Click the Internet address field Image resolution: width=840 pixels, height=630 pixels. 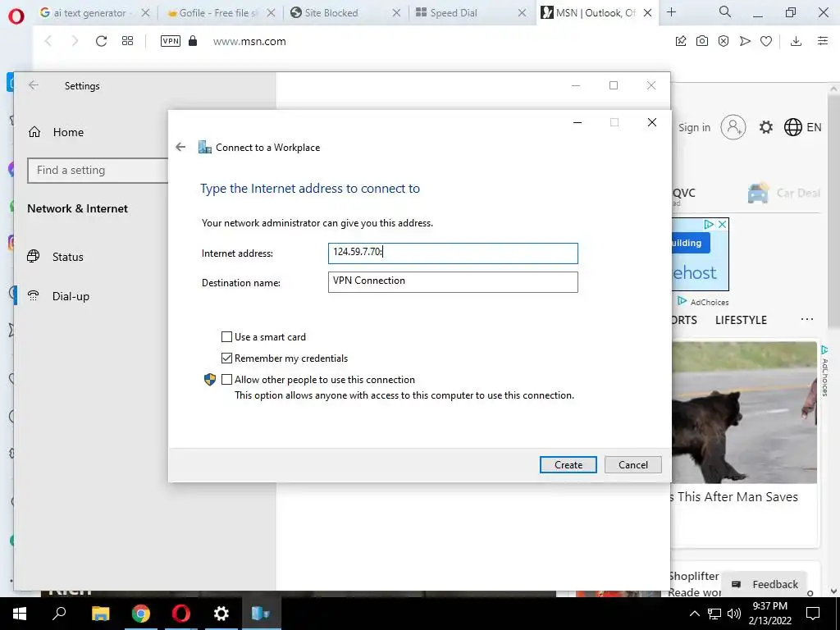pyautogui.click(x=453, y=253)
